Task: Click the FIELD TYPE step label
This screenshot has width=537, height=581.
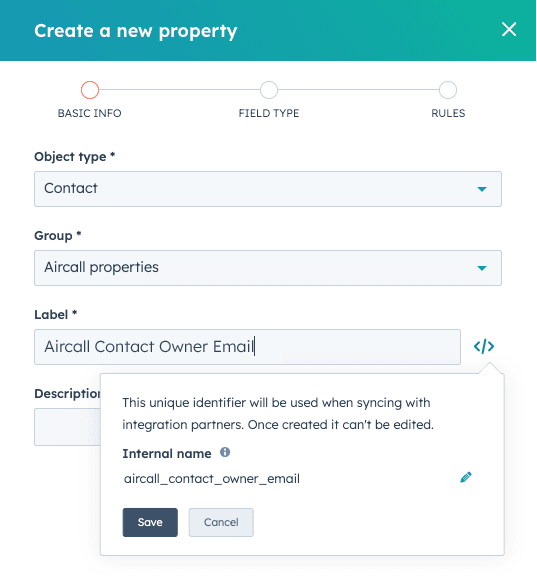Action: tap(269, 113)
